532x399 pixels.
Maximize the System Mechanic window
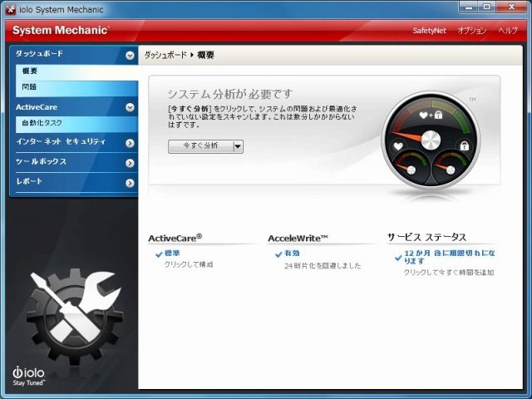[487, 7]
